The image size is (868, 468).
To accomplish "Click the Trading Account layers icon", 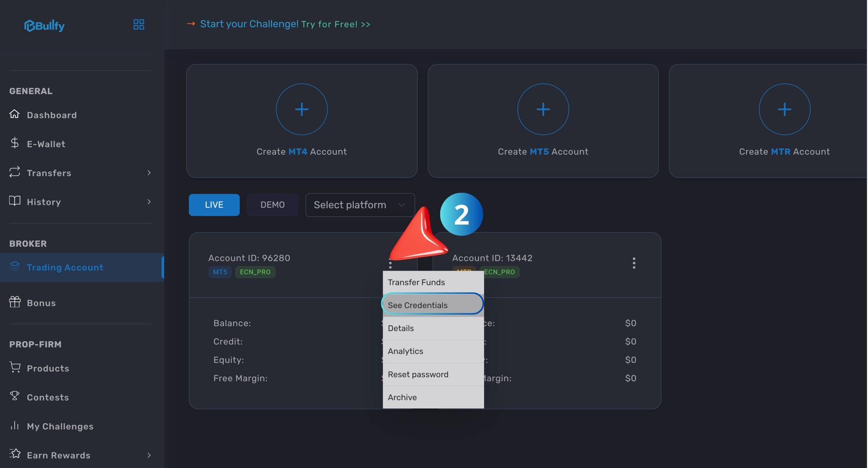I will (14, 266).
